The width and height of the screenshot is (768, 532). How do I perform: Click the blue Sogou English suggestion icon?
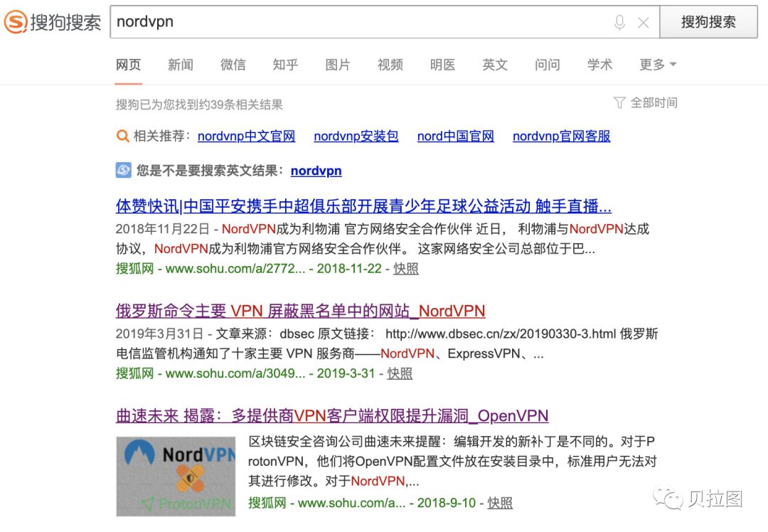(124, 171)
